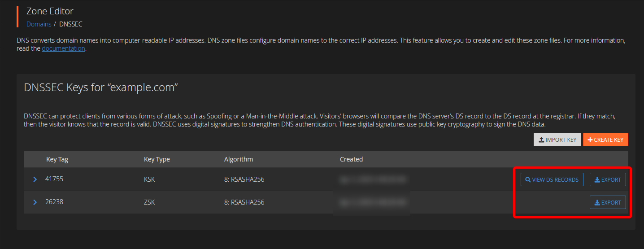644x249 pixels.
Task: View DS Records for the KSK key
Action: click(552, 180)
